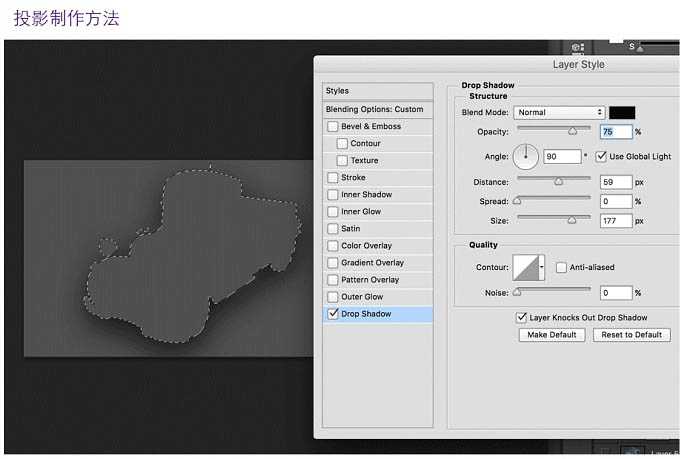Screen dimensions: 683x459
Task: Click the Angle dial control
Action: click(x=526, y=156)
